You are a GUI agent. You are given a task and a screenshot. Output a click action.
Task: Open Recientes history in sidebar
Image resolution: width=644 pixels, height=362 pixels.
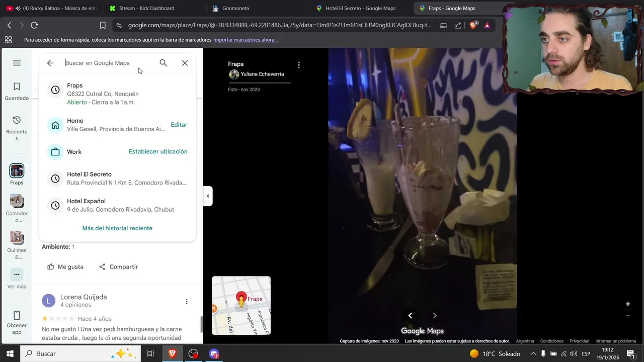(17, 128)
